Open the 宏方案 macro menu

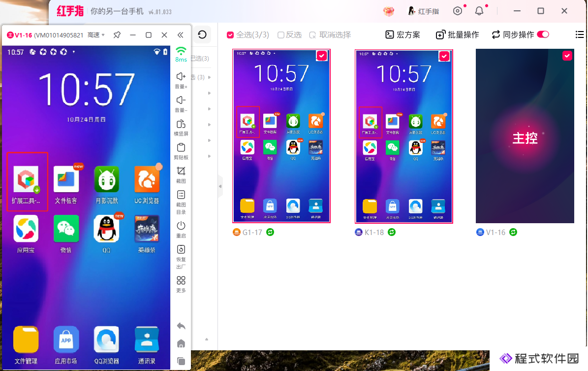(403, 35)
